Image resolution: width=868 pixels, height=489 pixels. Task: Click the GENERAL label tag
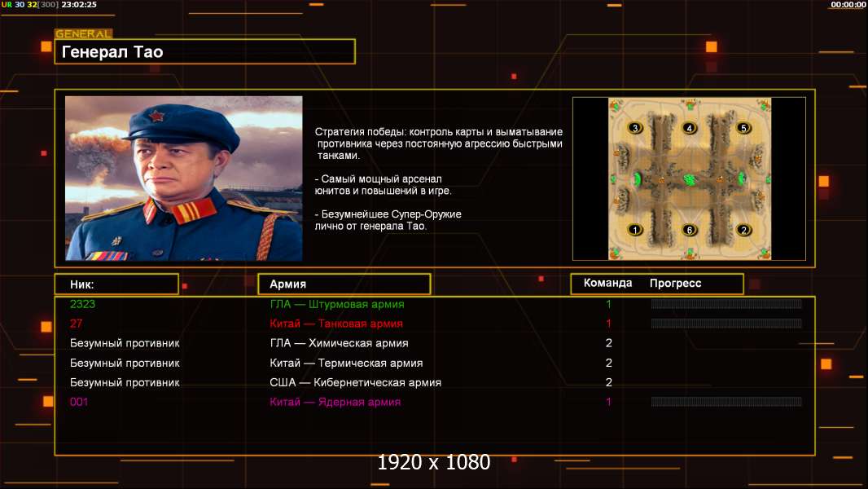point(84,33)
